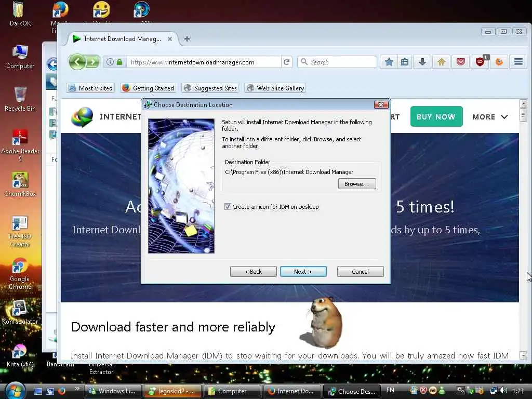
Task: Click the Windows Start orb
Action: point(15,391)
